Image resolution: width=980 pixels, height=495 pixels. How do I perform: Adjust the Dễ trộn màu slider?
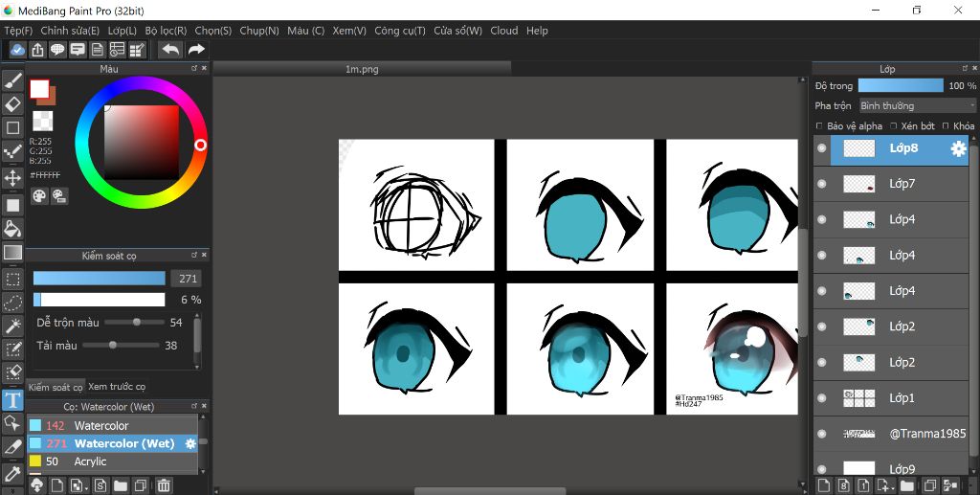[x=136, y=323]
